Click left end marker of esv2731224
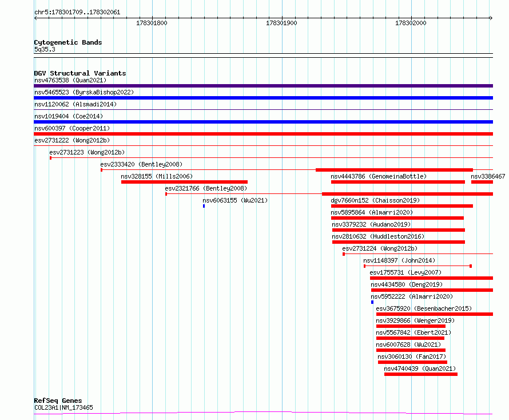The height and width of the screenshot is (420, 509). coord(344,254)
